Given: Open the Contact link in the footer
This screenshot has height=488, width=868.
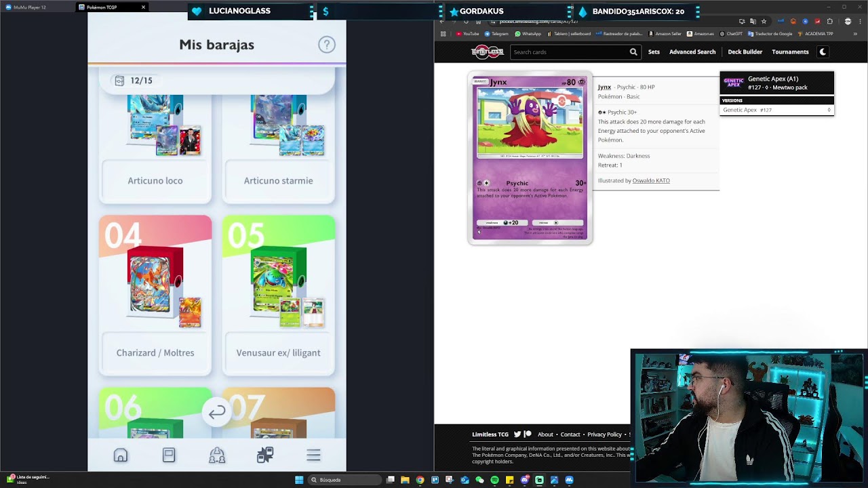Looking at the screenshot, I should click(570, 434).
